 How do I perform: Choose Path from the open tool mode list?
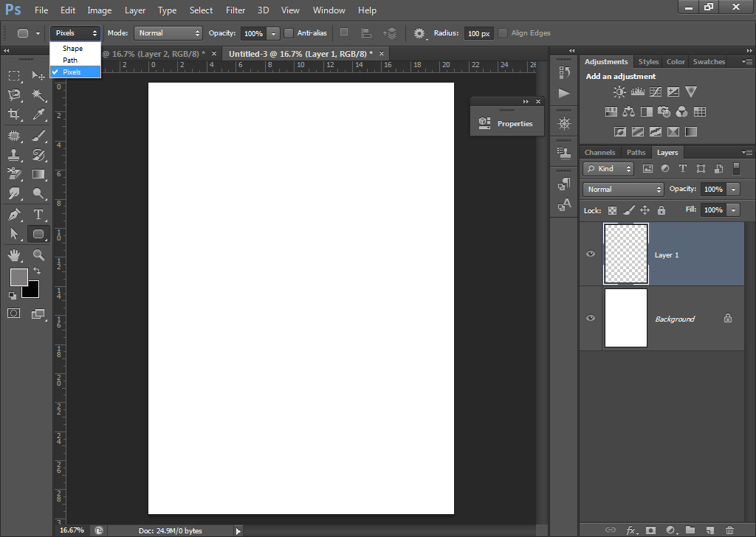72,60
